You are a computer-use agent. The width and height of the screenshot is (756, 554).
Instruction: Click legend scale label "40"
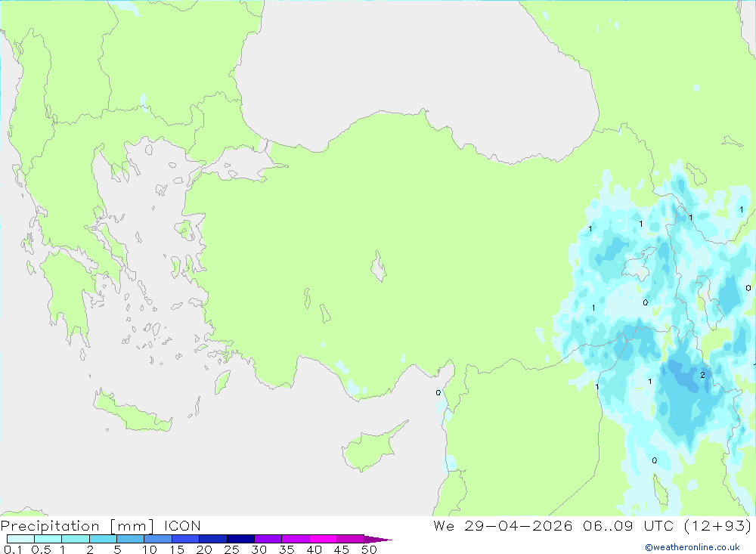pos(314,549)
